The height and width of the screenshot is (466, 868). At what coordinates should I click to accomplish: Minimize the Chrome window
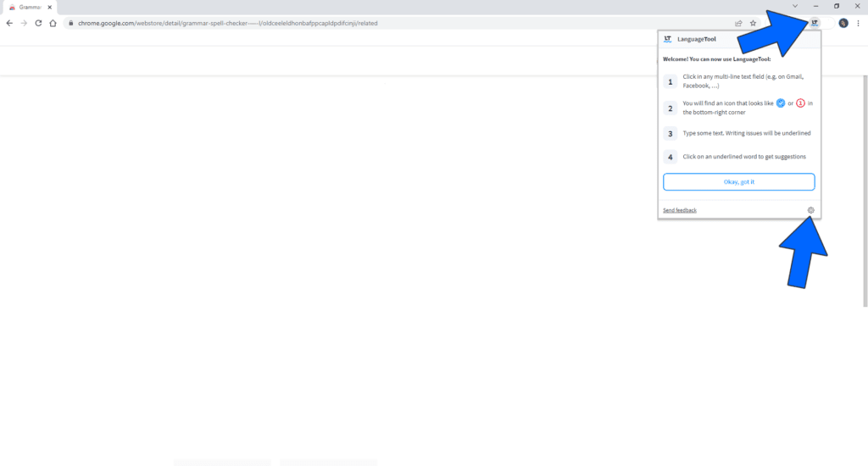point(816,6)
